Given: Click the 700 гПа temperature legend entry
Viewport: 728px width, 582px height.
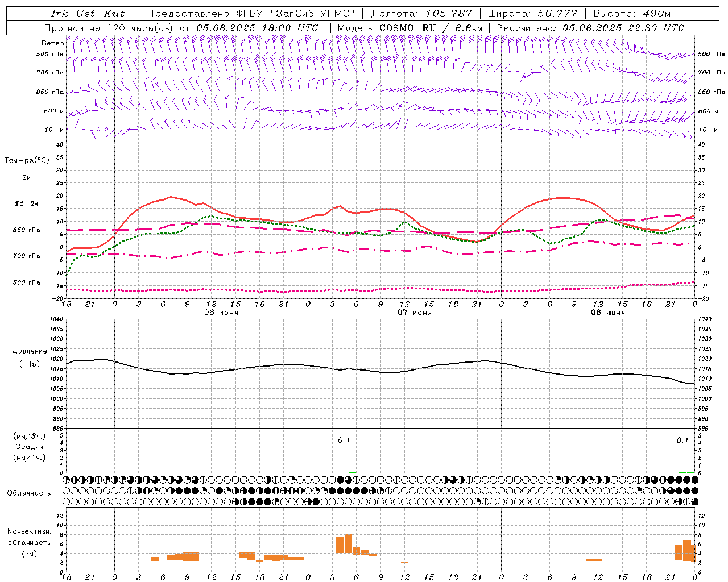Looking at the screenshot, I should coord(26,256).
